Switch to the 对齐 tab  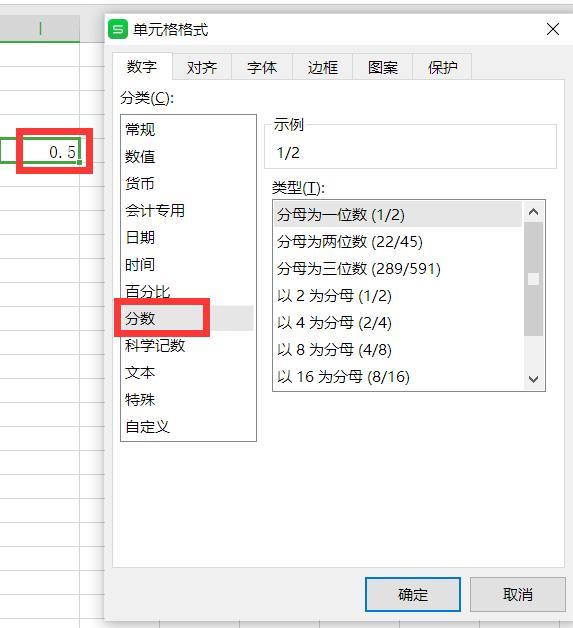pos(202,67)
